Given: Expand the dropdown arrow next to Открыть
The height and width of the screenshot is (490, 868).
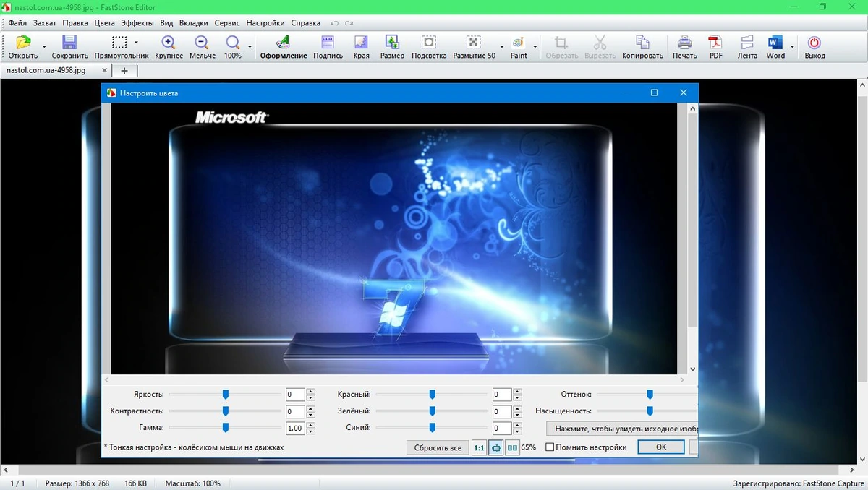Looking at the screenshot, I should [45, 47].
